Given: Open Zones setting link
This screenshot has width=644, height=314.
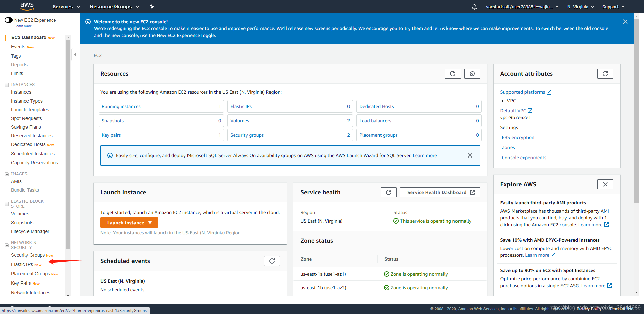Looking at the screenshot, I should (x=508, y=147).
